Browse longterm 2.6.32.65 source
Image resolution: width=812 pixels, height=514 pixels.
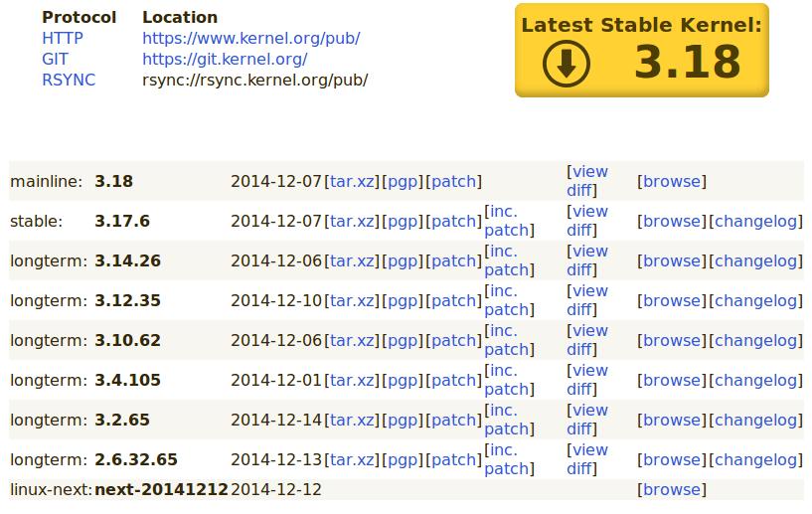point(672,460)
